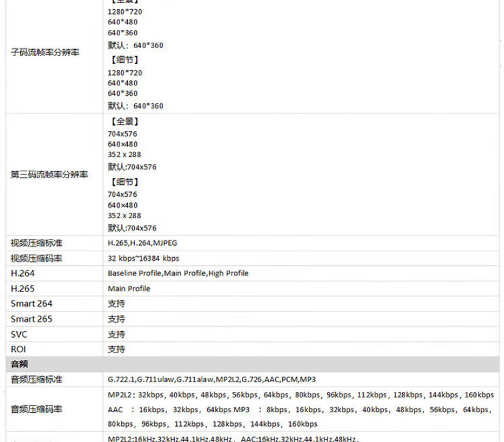Click 【细节】 heading in 子码流 section

(x=124, y=60)
